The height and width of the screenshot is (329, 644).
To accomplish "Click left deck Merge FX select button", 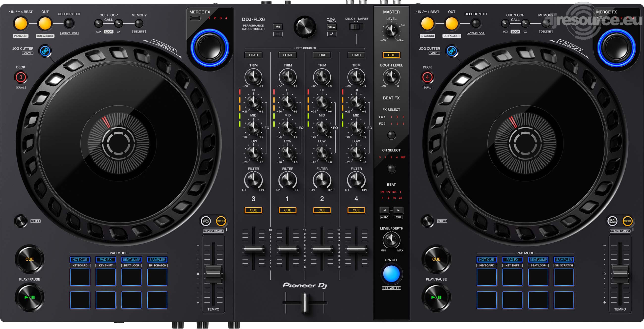I will click(195, 18).
